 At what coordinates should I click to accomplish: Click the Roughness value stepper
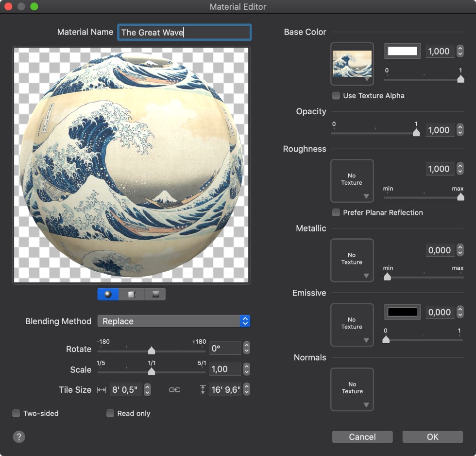tap(460, 169)
